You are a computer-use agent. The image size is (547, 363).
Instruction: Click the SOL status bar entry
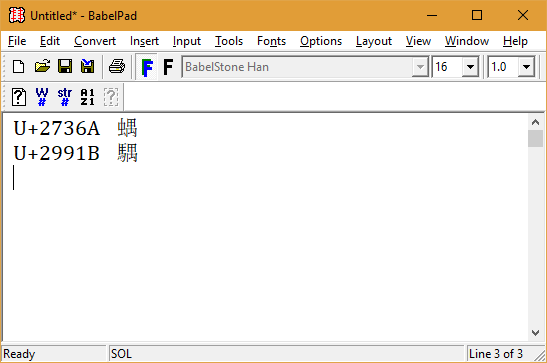point(286,354)
